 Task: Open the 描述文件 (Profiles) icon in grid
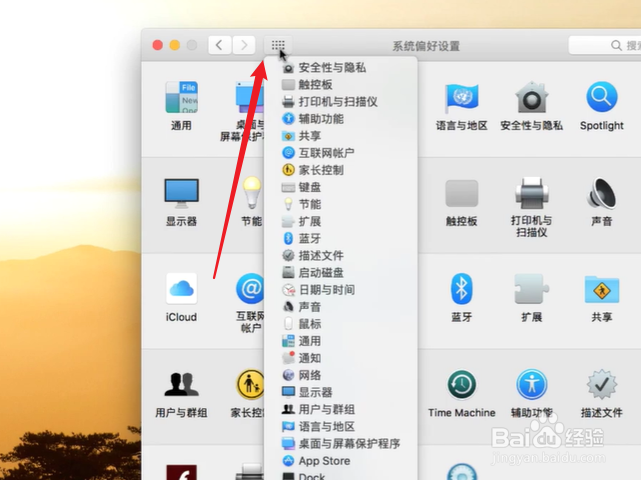click(602, 384)
